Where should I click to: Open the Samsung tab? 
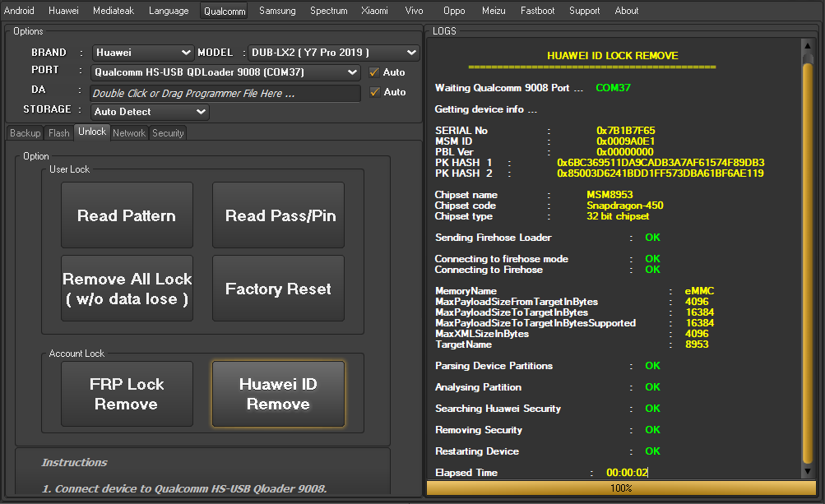[x=277, y=11]
